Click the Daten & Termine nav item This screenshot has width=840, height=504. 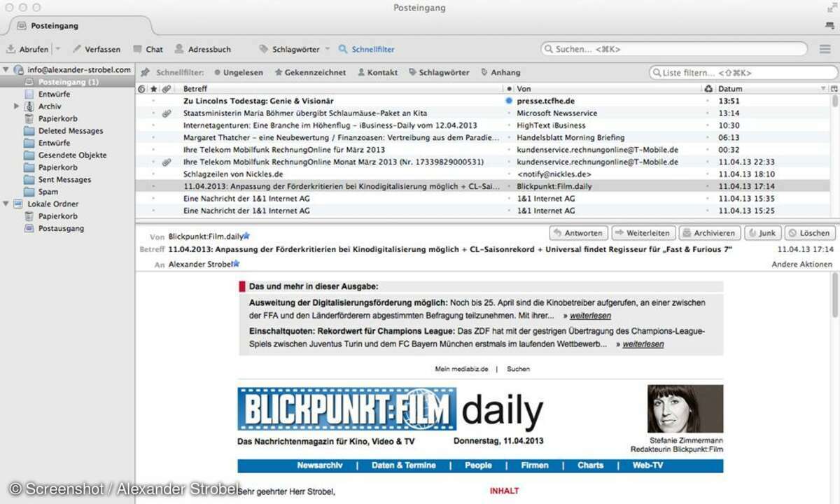[x=403, y=465]
